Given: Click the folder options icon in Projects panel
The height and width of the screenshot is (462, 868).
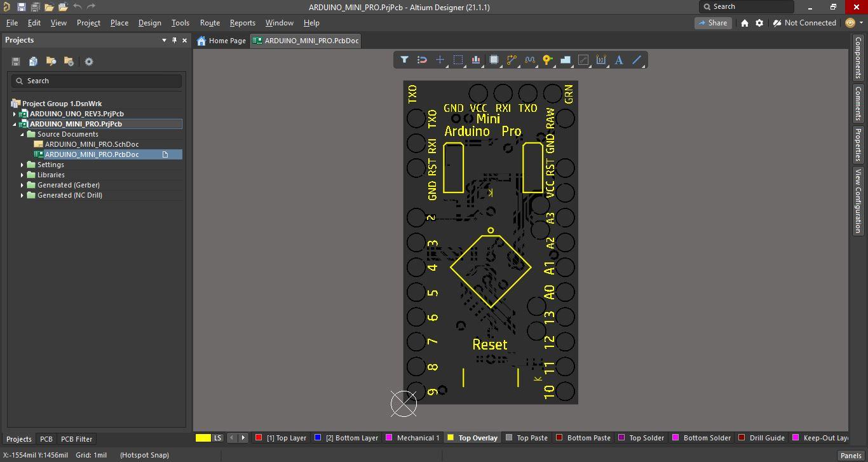Looking at the screenshot, I should [x=69, y=62].
